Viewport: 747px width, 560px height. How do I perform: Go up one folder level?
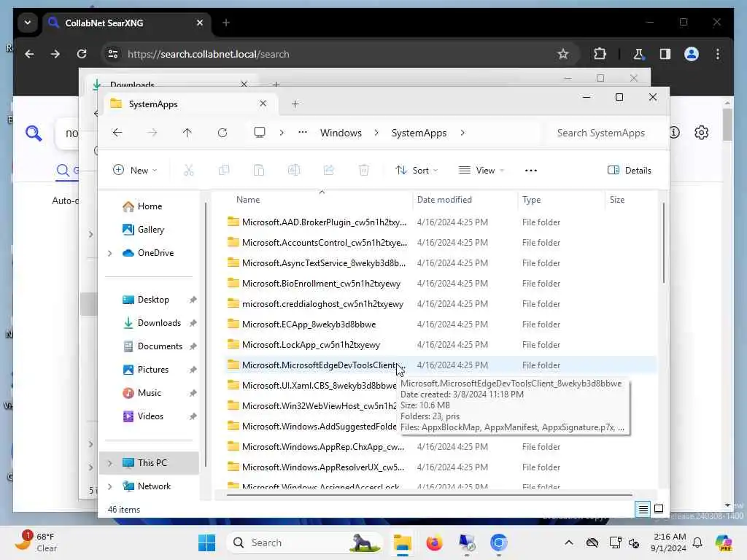coord(187,133)
